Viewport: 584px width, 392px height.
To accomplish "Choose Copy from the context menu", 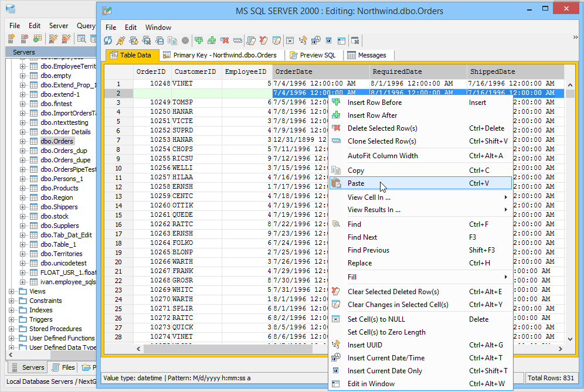I will [x=420, y=171].
